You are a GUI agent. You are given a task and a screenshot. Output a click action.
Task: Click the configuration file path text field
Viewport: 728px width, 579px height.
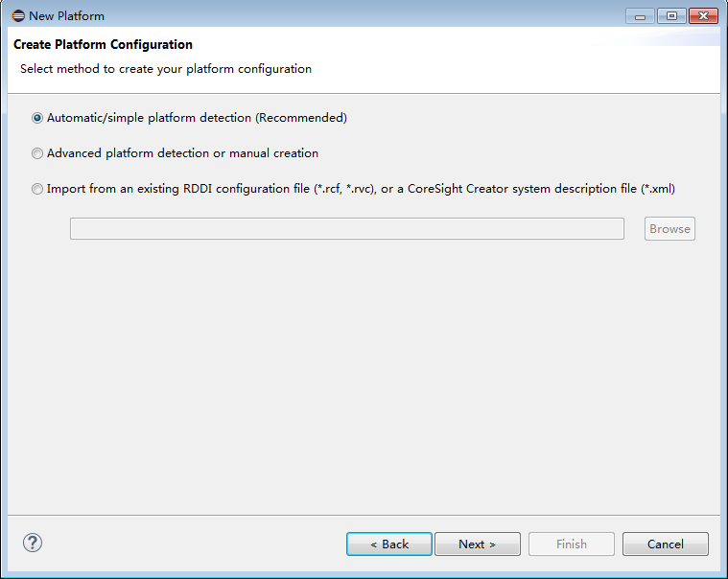tap(346, 228)
